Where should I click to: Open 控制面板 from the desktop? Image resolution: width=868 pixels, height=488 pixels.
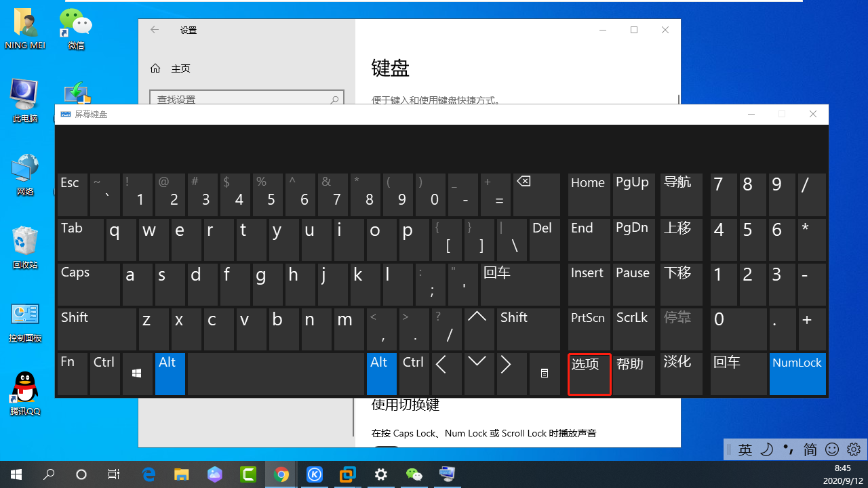tap(24, 319)
